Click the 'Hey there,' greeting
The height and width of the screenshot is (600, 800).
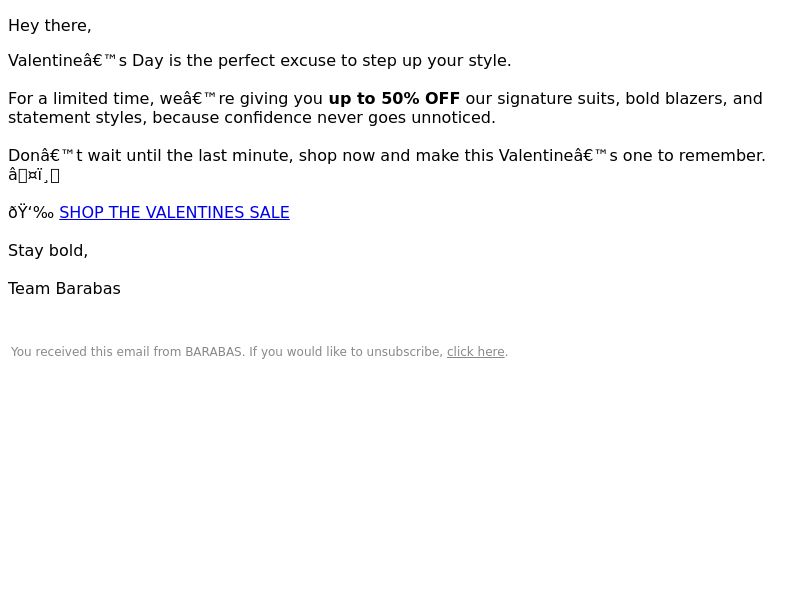(x=49, y=26)
